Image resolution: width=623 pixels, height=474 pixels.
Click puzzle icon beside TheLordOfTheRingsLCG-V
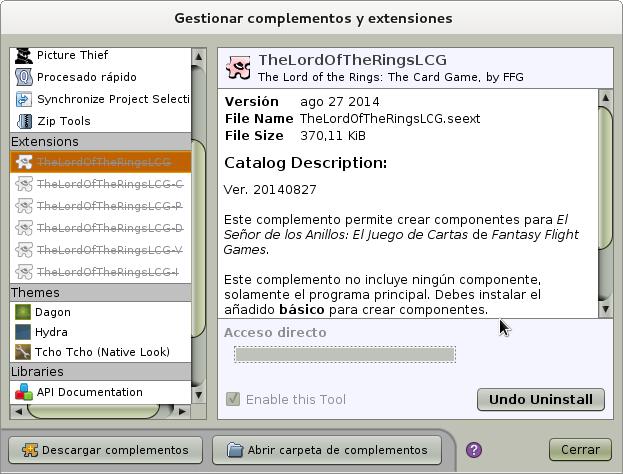point(24,250)
